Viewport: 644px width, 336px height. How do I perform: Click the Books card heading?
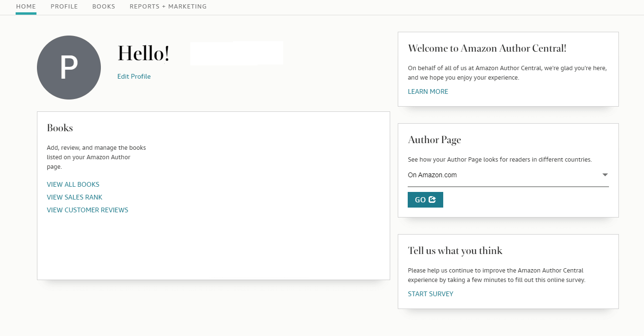tap(60, 128)
